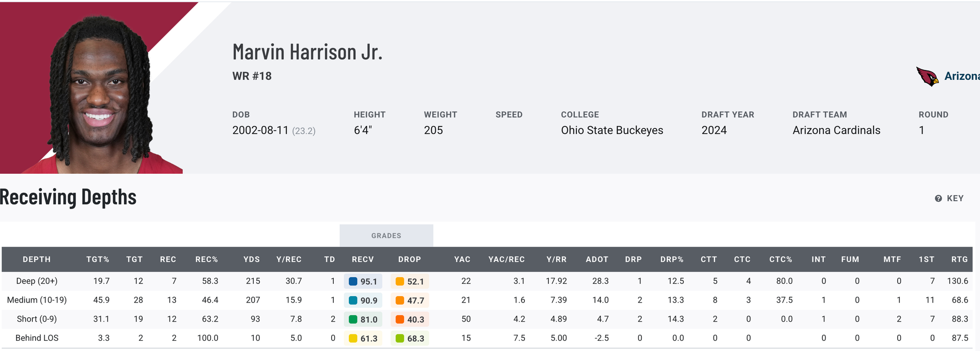Click the green 68.3 drop grade swatch
Screen dimensions: 980x351
click(400, 338)
